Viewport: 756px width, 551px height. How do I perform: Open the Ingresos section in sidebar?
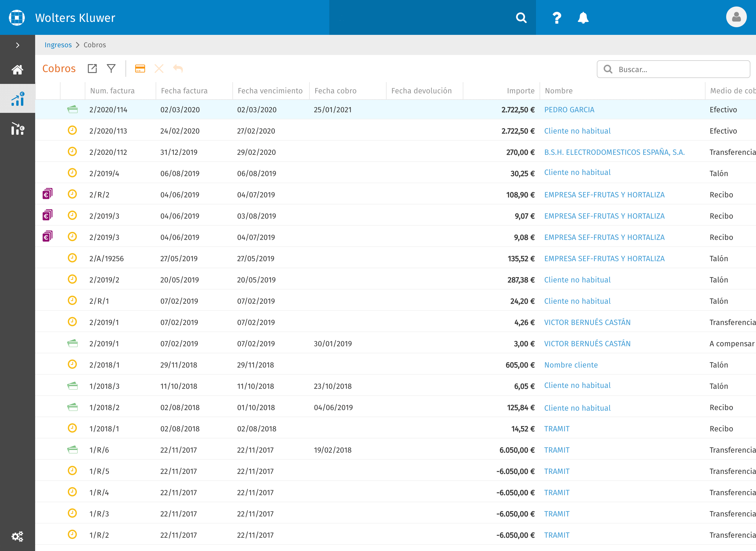tap(18, 99)
